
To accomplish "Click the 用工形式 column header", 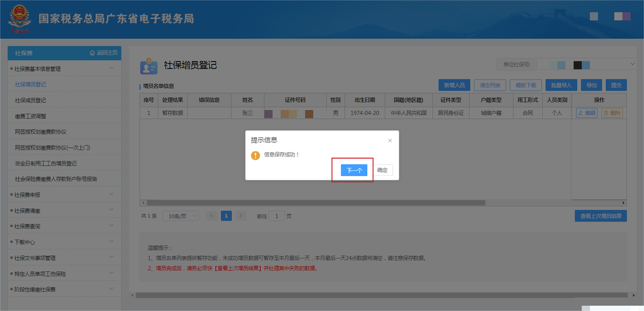I will pyautogui.click(x=527, y=100).
